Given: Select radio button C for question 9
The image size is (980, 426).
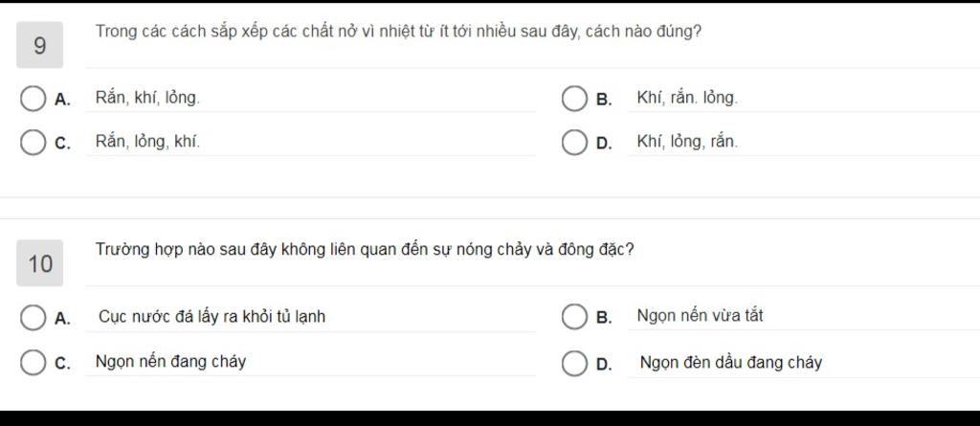Looking at the screenshot, I should tap(32, 143).
